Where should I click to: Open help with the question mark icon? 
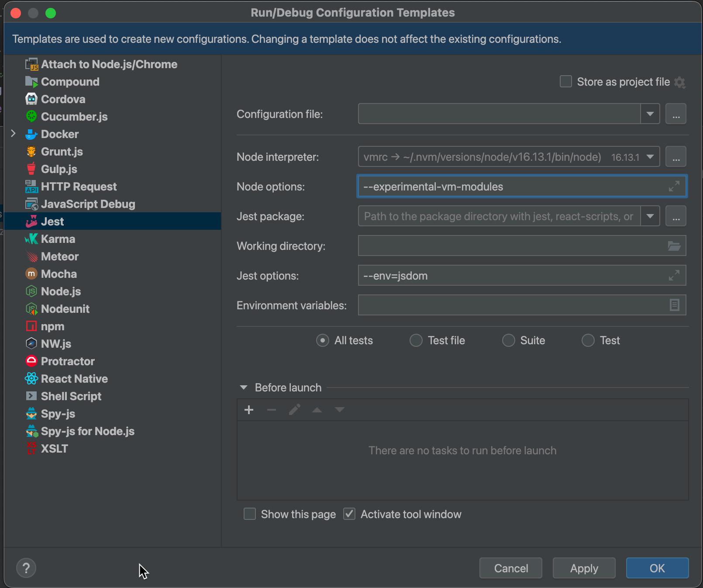coord(26,568)
